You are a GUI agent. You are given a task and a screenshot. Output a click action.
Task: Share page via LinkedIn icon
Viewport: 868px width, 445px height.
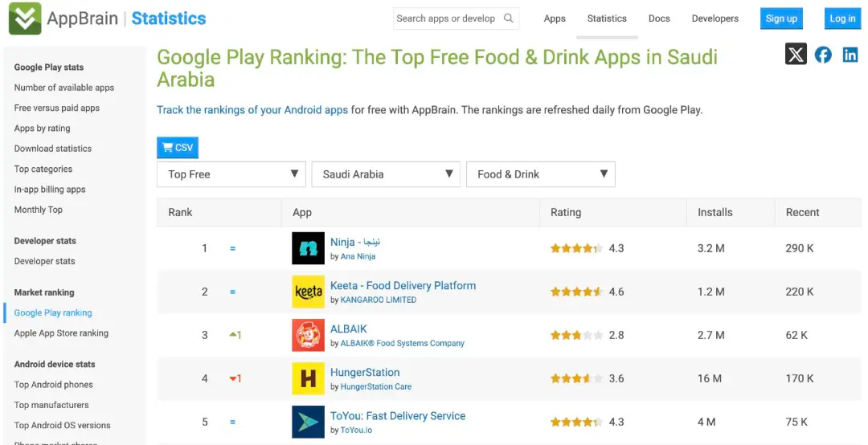850,55
